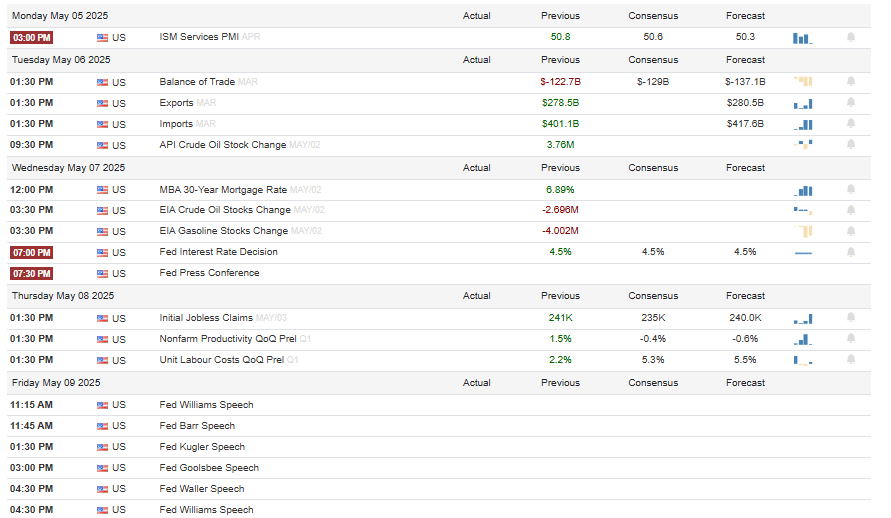Viewport: 891px width, 518px height.
Task: Open mini chart icon for Exports row
Action: (x=803, y=104)
